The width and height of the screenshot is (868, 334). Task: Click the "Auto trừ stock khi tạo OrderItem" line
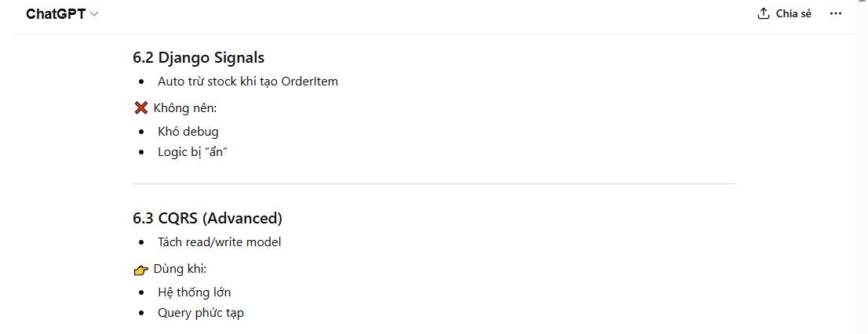coord(247,81)
